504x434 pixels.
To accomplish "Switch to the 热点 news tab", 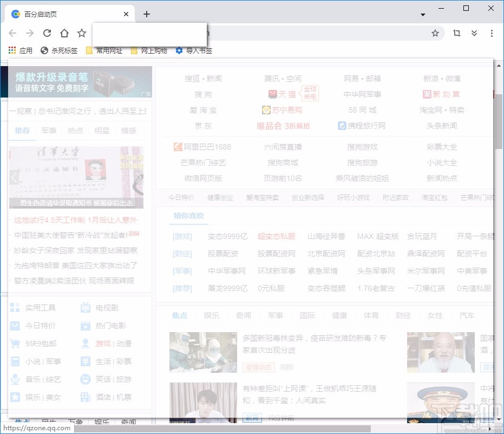I will [x=75, y=130].
